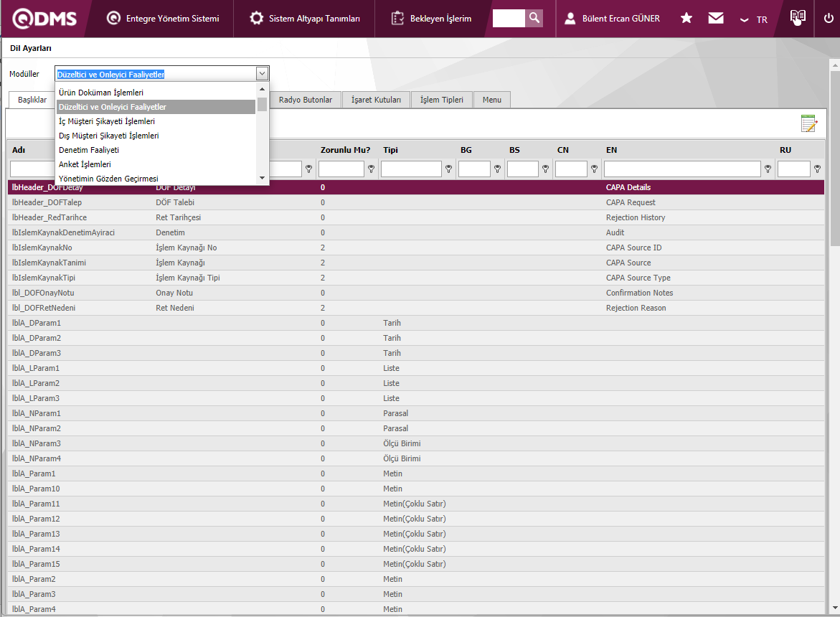Click the EN column filter input
840x617 pixels.
tap(681, 169)
